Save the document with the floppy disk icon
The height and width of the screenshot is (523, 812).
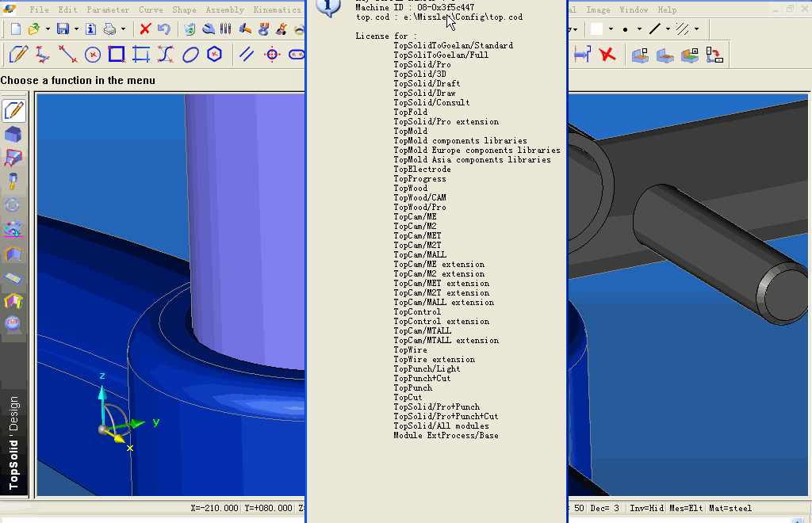63,29
